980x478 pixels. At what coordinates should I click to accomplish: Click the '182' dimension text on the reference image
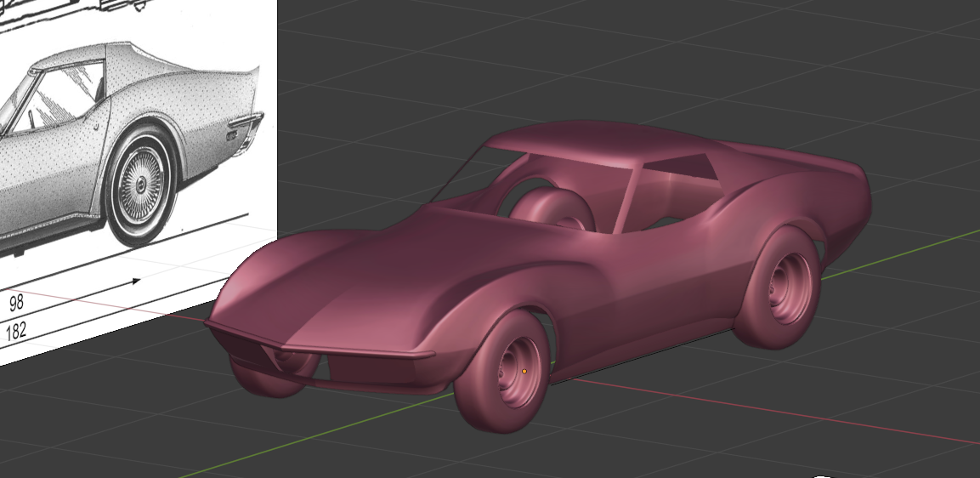coord(15,330)
